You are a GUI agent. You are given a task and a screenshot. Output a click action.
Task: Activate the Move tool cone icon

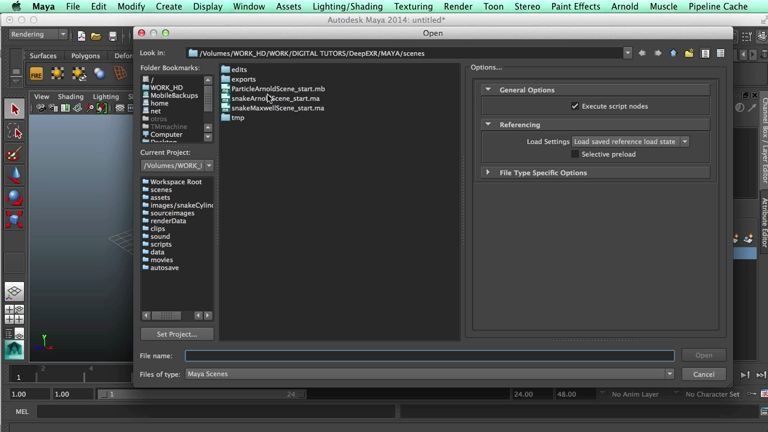click(14, 176)
